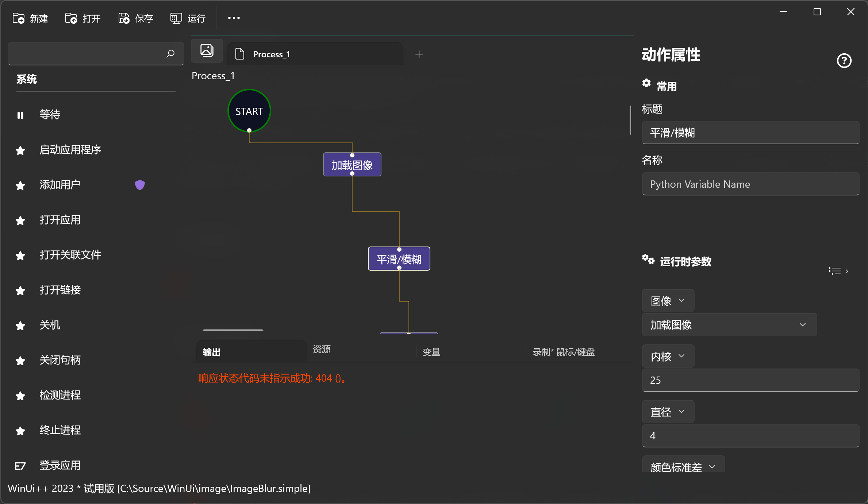Image resolution: width=868 pixels, height=504 pixels.
Task: Open the 加载图像 combo box
Action: pos(729,325)
